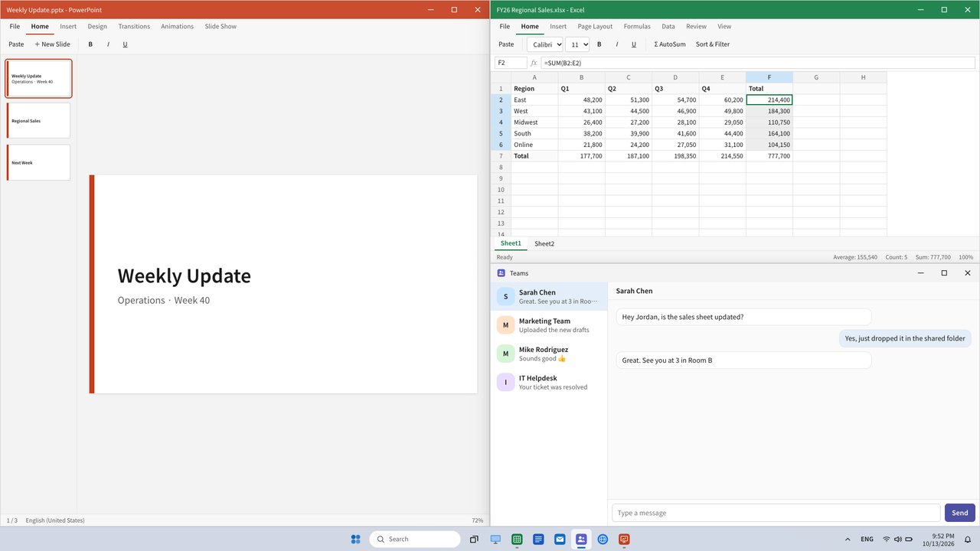
Task: Open Mike Rodriguez's avatar
Action: coord(505,354)
